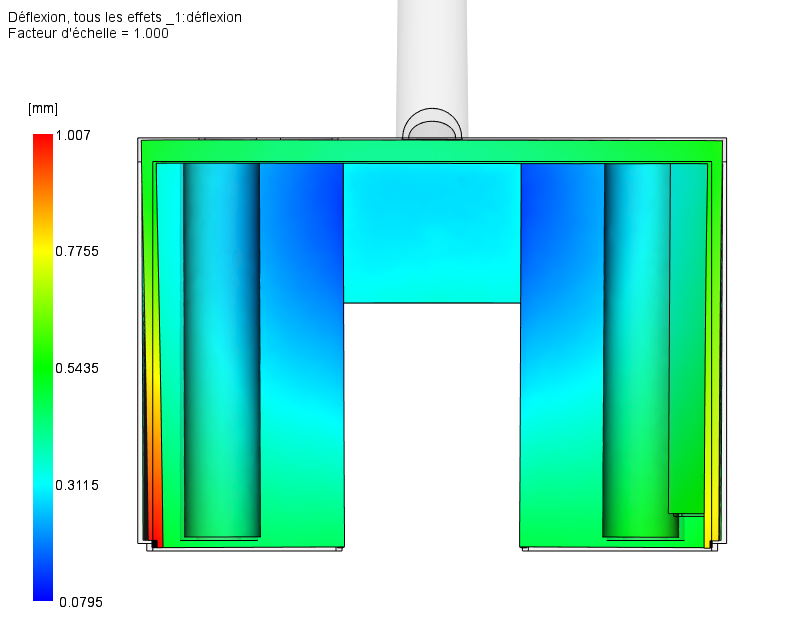This screenshot has width=788, height=625.
Task: Pick the left vertical cylinder of the part
Action: [x=221, y=350]
